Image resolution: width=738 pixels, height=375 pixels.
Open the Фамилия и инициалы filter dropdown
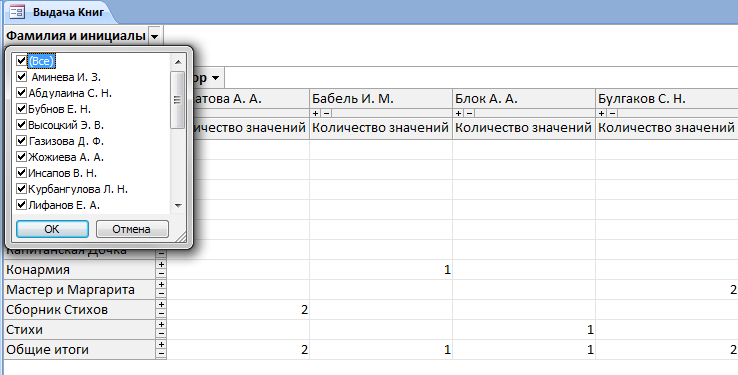154,36
